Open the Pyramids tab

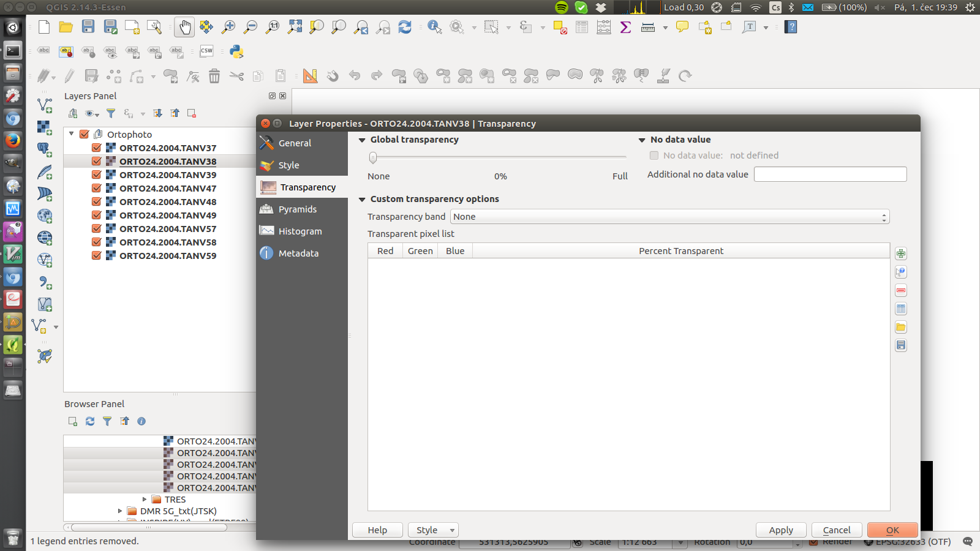click(302, 209)
